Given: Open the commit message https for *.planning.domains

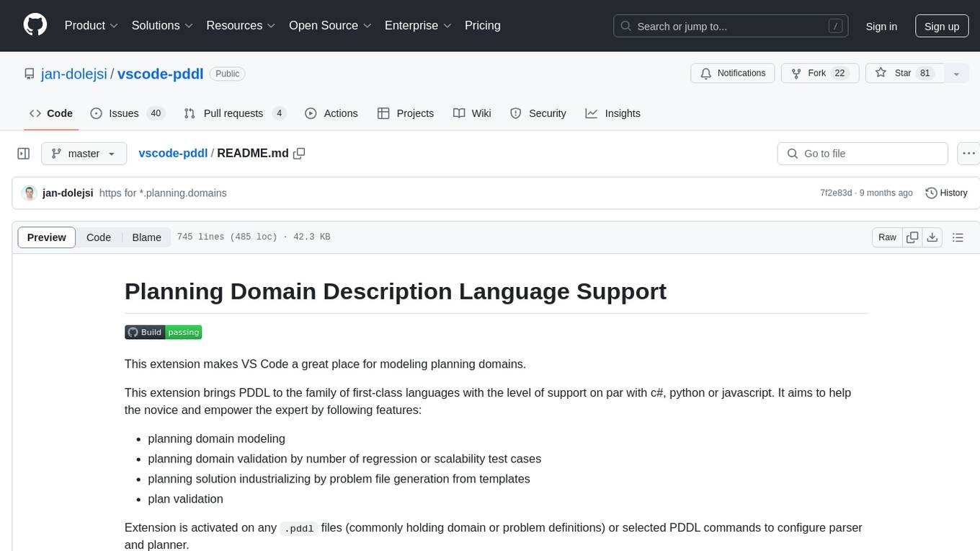Looking at the screenshot, I should point(163,193).
